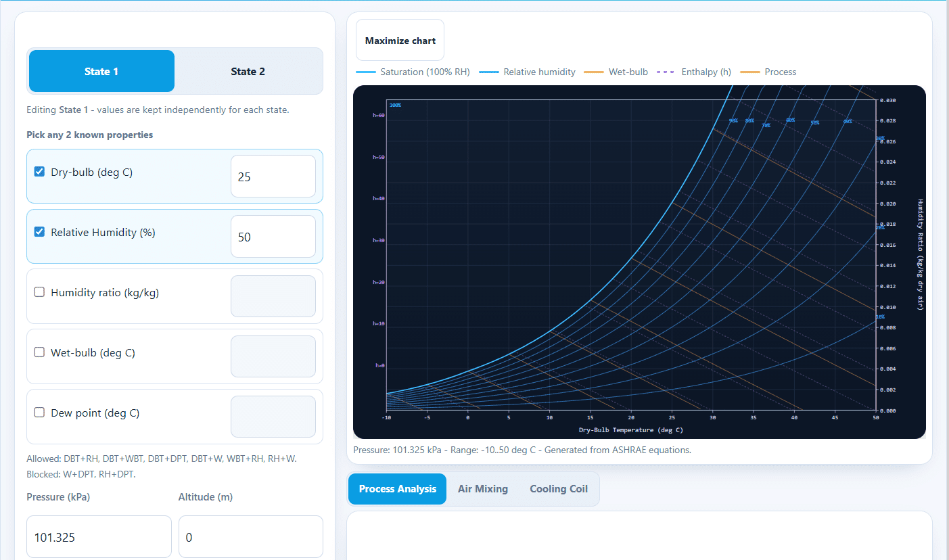
Task: Click the -10 tick on the dry-bulb axis
Action: coord(386,418)
